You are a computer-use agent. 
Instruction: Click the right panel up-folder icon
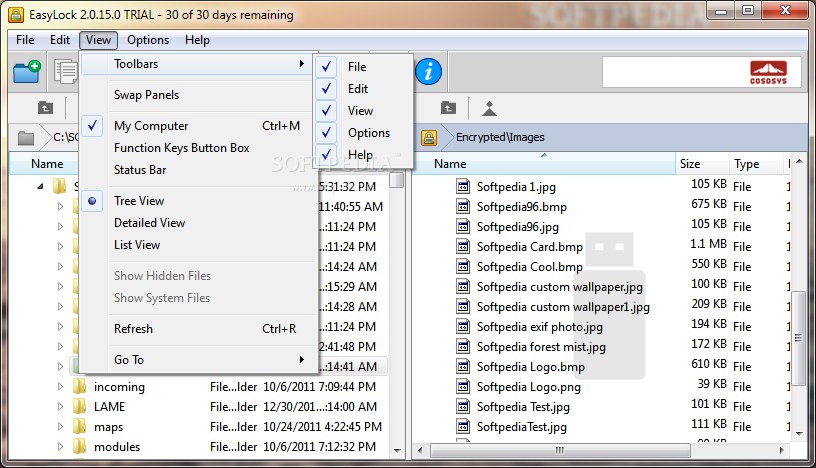tap(448, 108)
